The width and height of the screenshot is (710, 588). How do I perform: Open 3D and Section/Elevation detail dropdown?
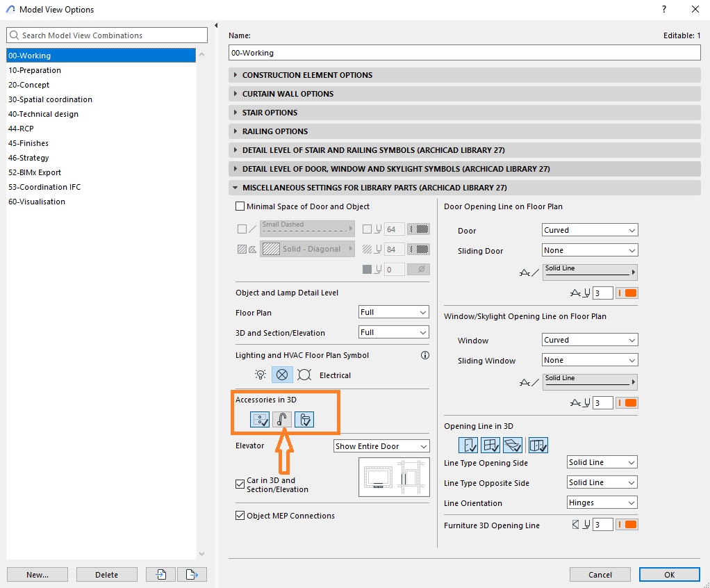[393, 332]
